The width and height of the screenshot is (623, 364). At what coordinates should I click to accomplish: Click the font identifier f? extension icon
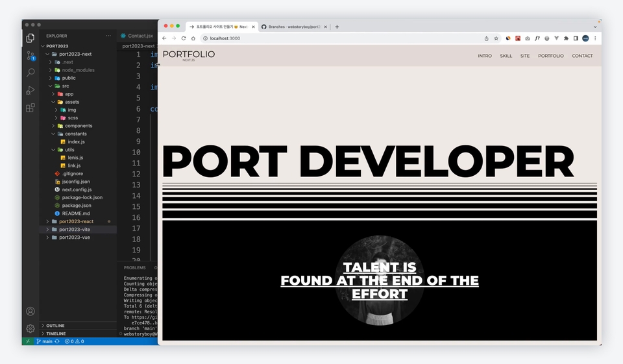coord(537,38)
